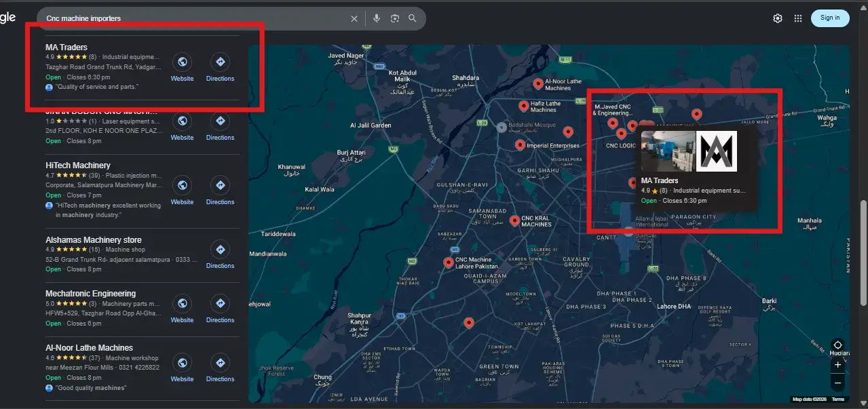Click Imperial Enterprises map pin

(519, 144)
